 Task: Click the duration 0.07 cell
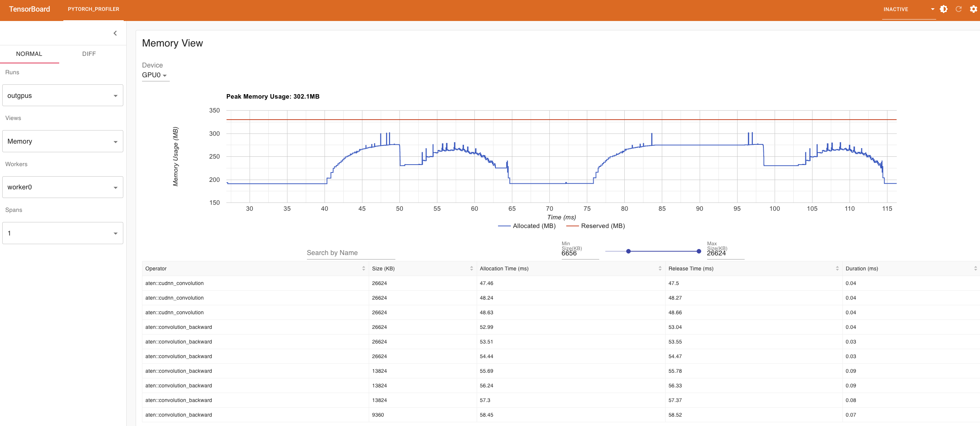pos(911,415)
